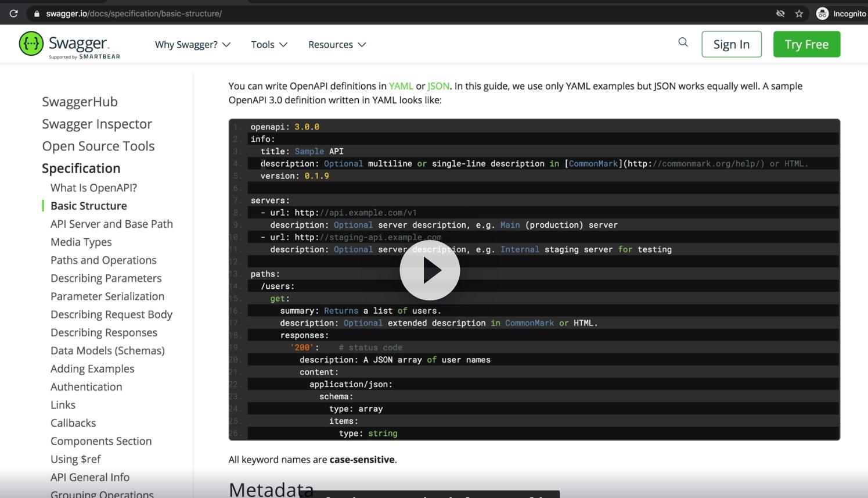Open Using $ref page
Screen dimensions: 868x498
tap(75, 459)
